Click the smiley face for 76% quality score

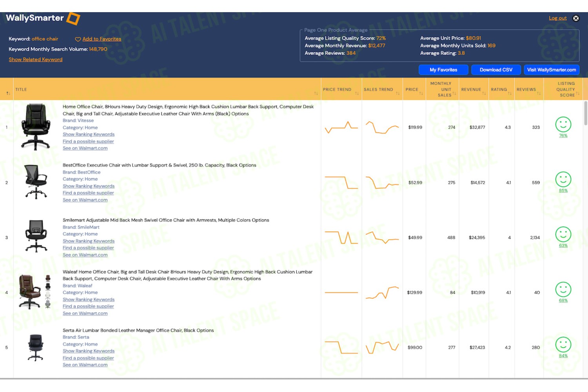[x=563, y=124]
